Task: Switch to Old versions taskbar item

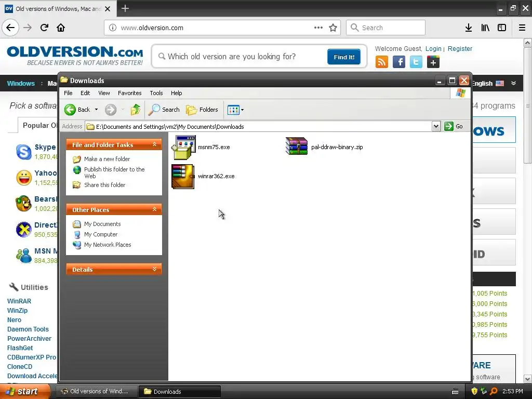Action: 96,392
